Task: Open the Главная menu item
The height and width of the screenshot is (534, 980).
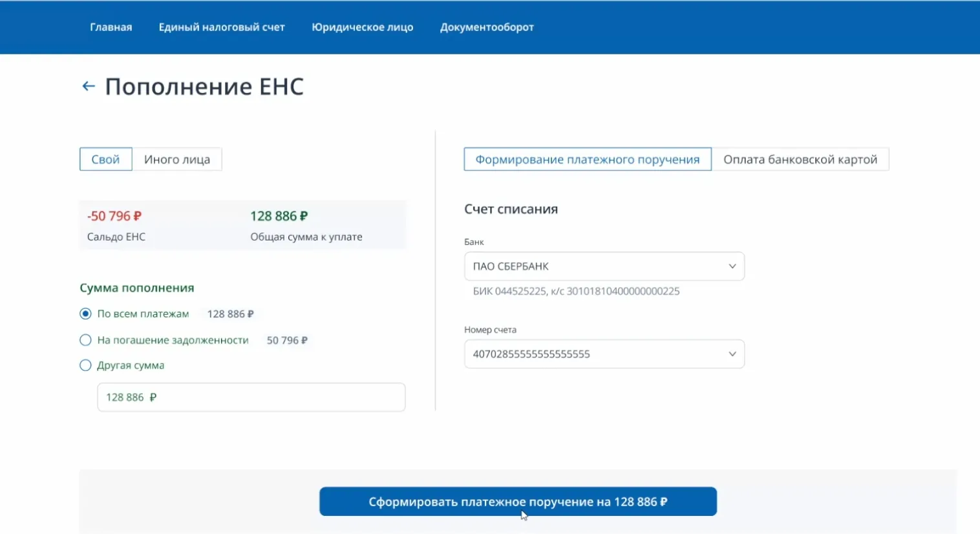Action: [x=111, y=27]
